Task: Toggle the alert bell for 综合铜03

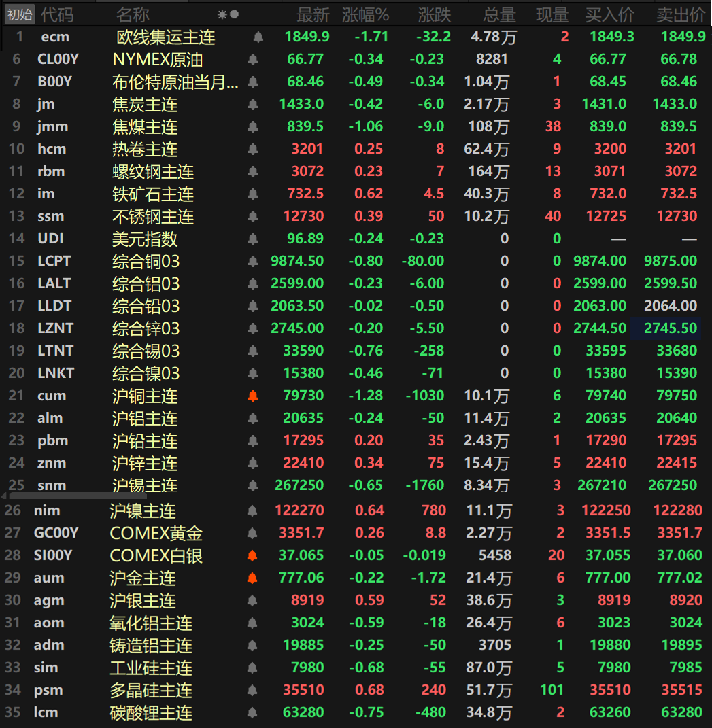Action: click(253, 262)
